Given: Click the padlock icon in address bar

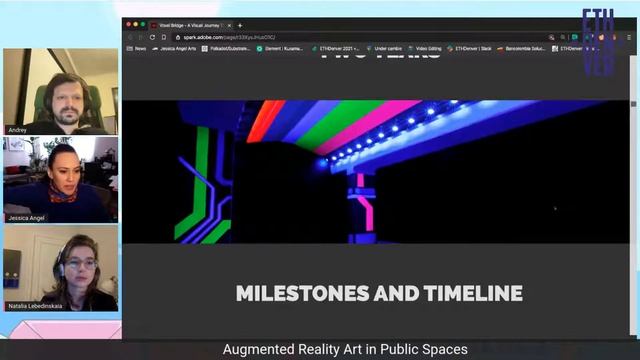Looking at the screenshot, I should (178, 38).
